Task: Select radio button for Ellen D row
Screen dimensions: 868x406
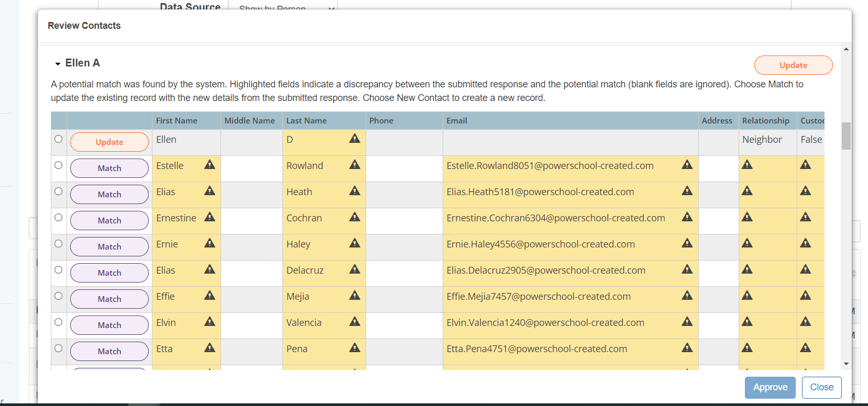Action: click(x=59, y=139)
